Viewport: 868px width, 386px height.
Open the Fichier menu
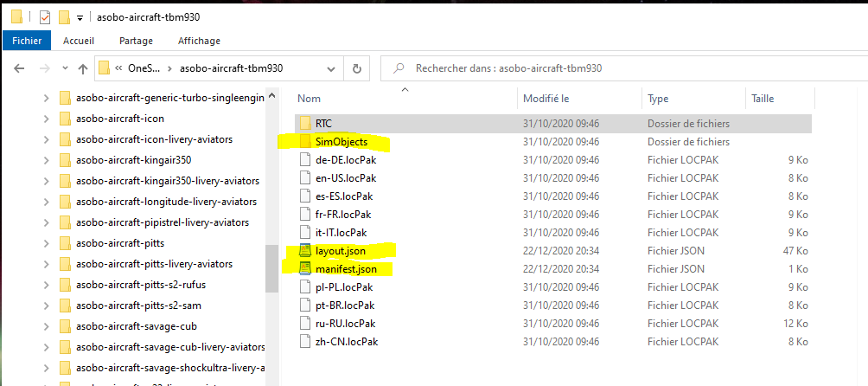click(x=27, y=41)
